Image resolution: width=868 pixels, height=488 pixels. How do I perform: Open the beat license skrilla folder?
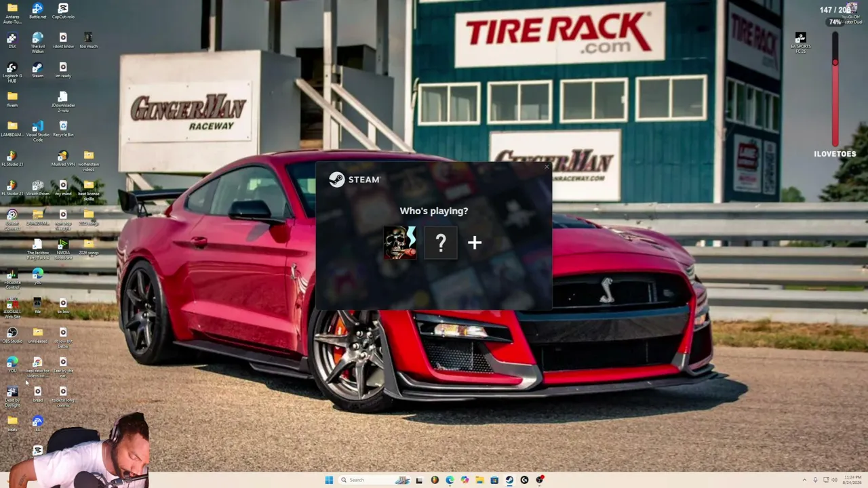[88, 190]
